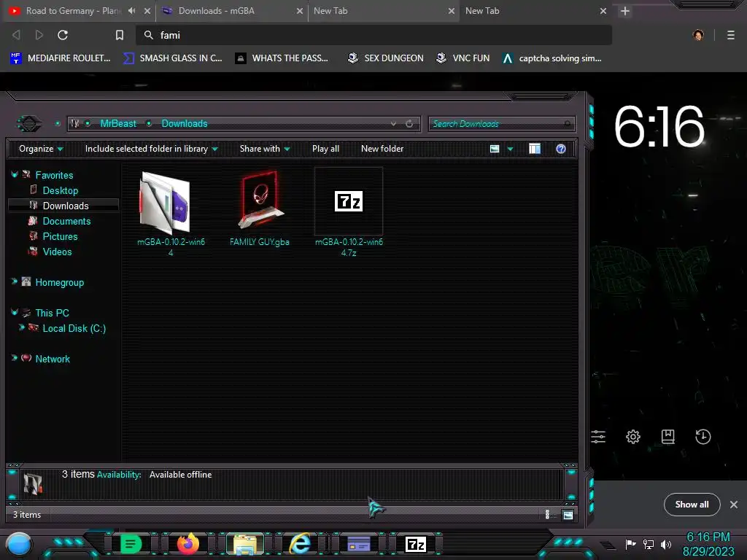Open File Explorer taskbar icon
This screenshot has width=747, height=560.
click(x=245, y=544)
